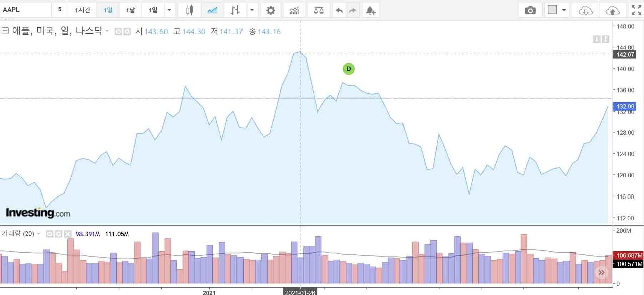Take a chart snapshot with camera icon

click(x=530, y=10)
